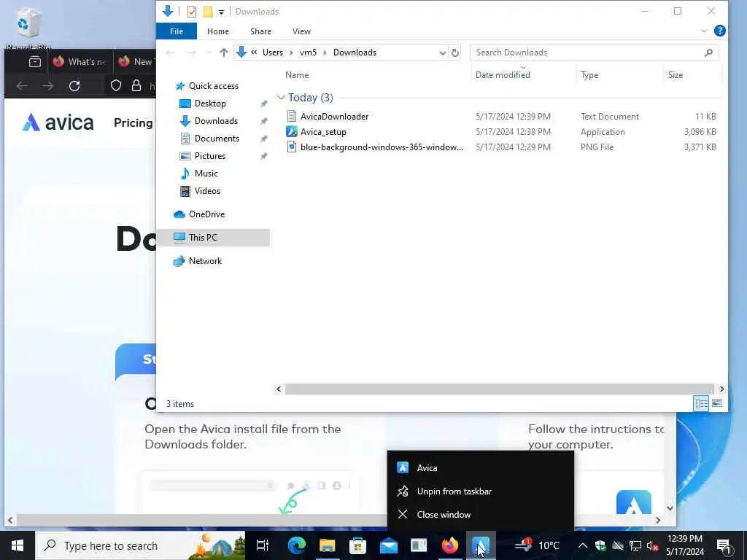Sort by the Size column header
Screen dimensions: 747x560
click(x=675, y=75)
